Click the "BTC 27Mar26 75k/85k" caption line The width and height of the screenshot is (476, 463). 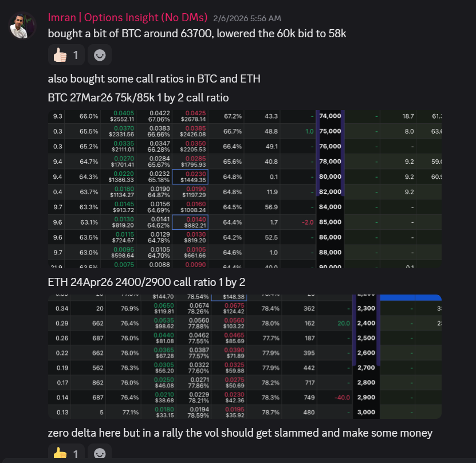tap(138, 97)
